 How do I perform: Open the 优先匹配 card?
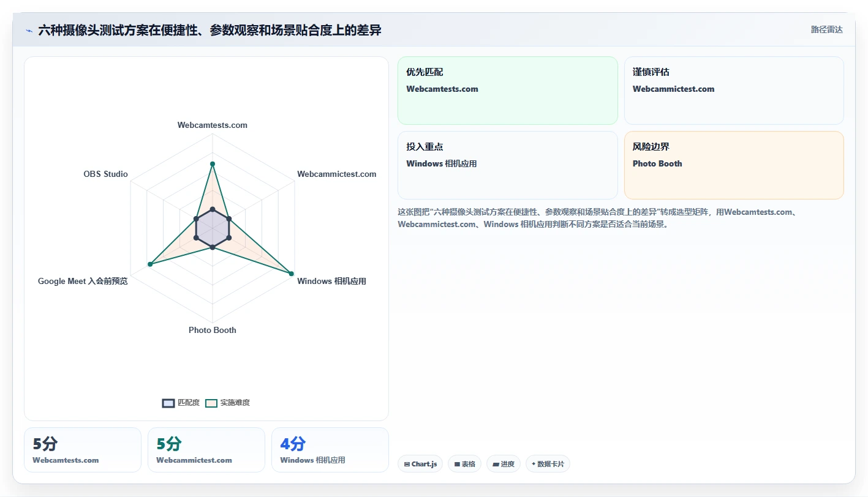[x=508, y=91]
